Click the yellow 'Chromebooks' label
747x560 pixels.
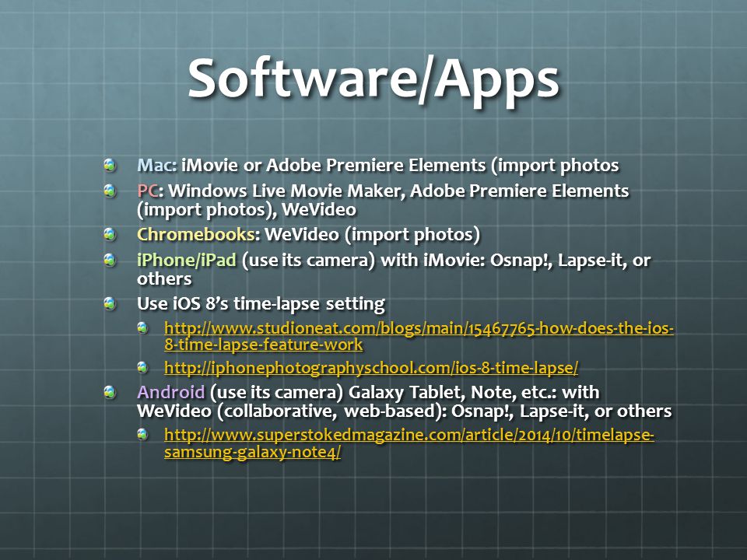tap(196, 234)
